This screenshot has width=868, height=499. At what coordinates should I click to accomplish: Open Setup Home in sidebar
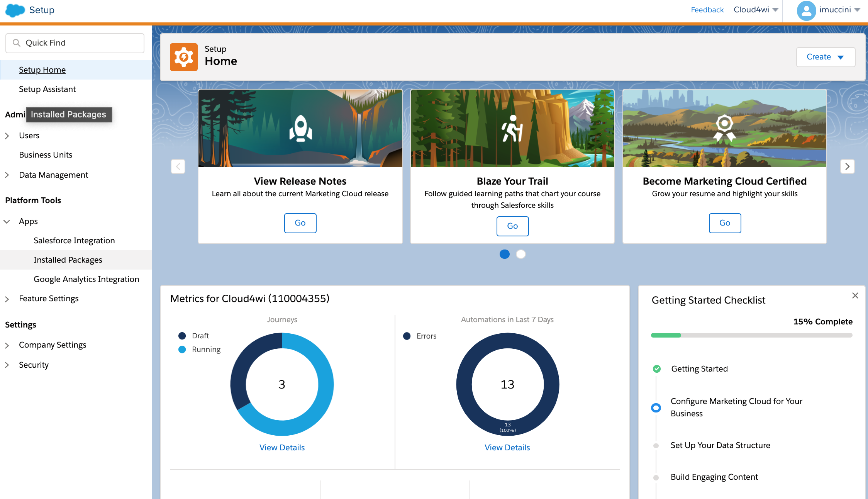(x=76, y=70)
